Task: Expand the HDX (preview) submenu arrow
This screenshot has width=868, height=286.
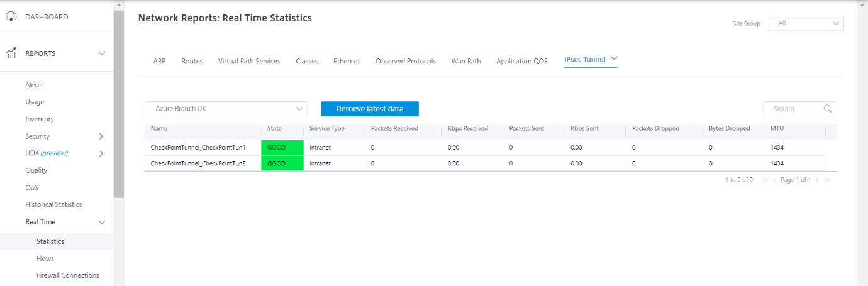Action: pyautogui.click(x=101, y=153)
